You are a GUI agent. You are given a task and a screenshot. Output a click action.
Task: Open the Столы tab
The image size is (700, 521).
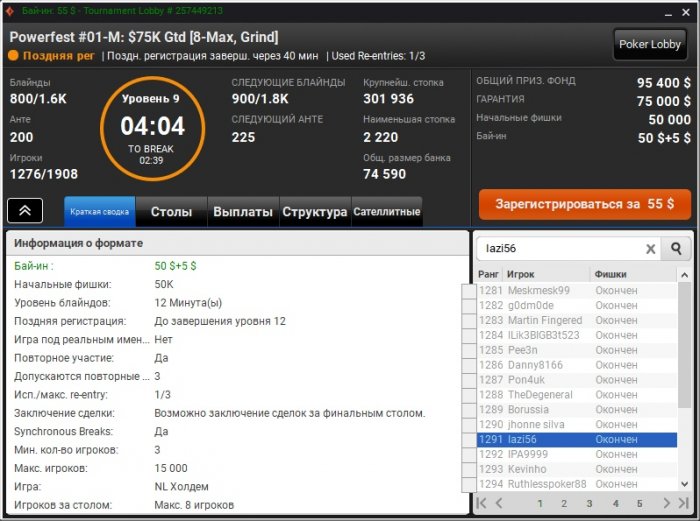point(171,212)
